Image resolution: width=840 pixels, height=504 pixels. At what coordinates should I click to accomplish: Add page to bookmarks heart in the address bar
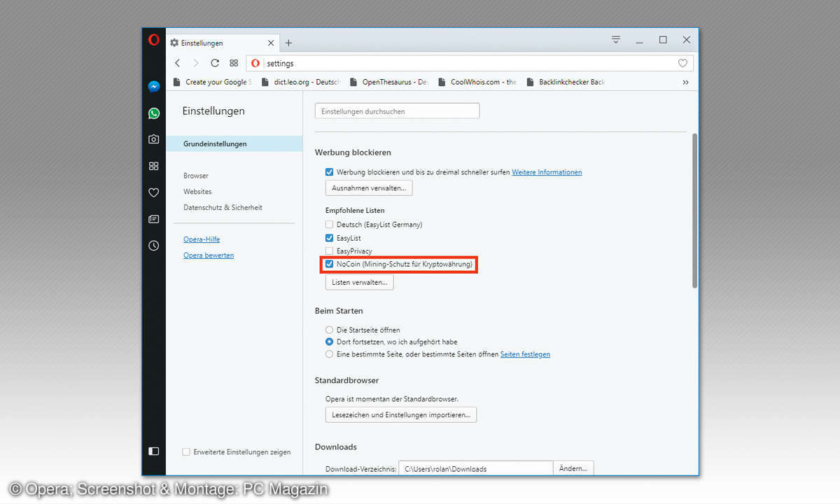(x=682, y=63)
